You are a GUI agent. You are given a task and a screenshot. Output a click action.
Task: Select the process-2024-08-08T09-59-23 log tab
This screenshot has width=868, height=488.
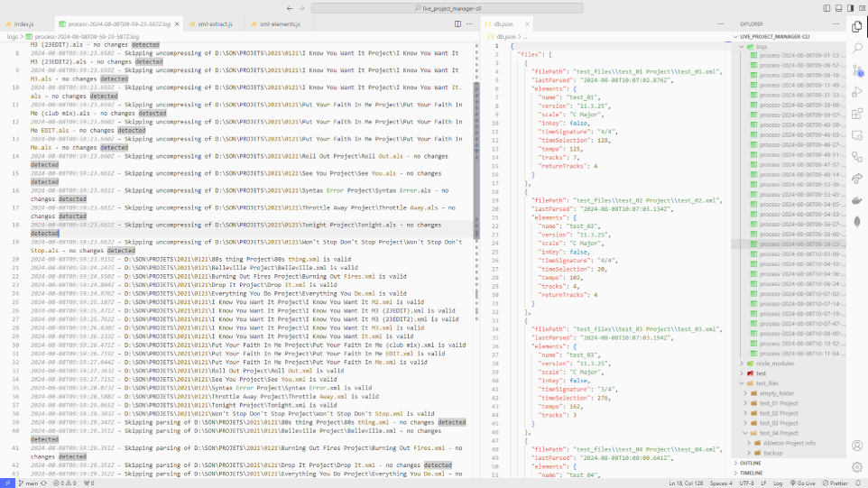119,23
